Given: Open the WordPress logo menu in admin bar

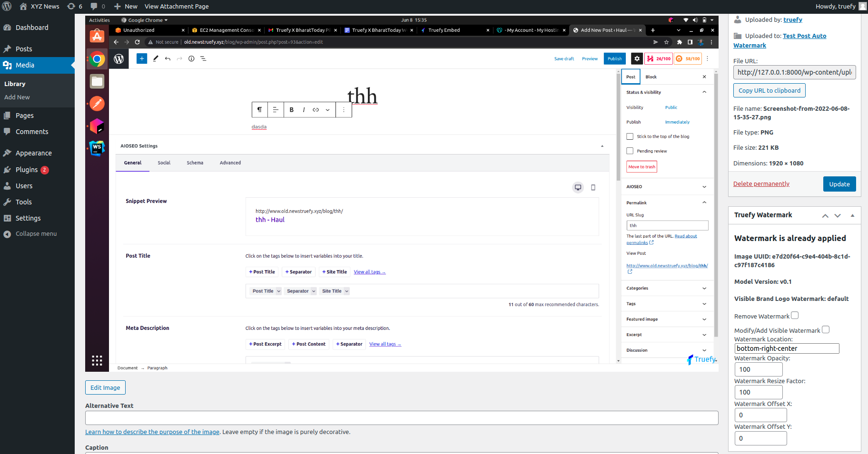Looking at the screenshot, I should point(7,6).
